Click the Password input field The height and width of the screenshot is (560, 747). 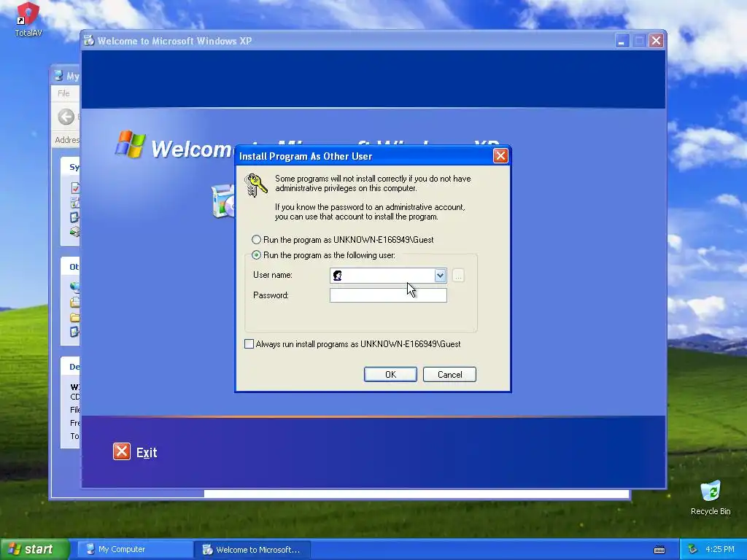(388, 295)
